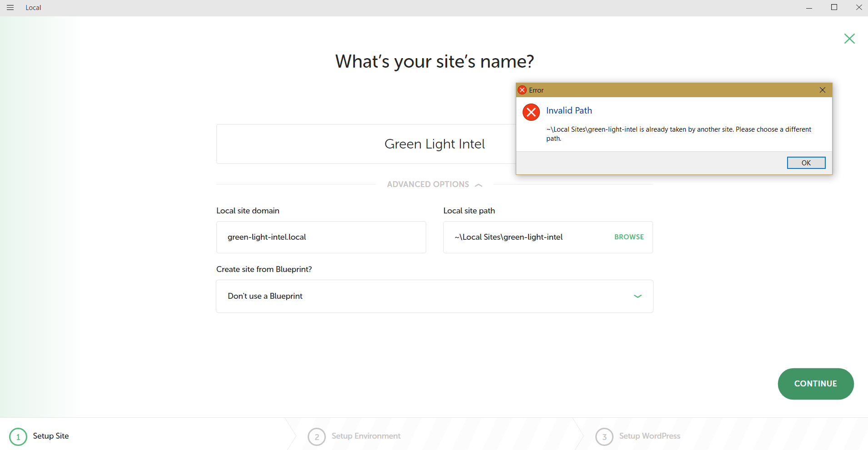The image size is (868, 450).
Task: Open the Create site from Blueprint dropdown
Action: 434,296
